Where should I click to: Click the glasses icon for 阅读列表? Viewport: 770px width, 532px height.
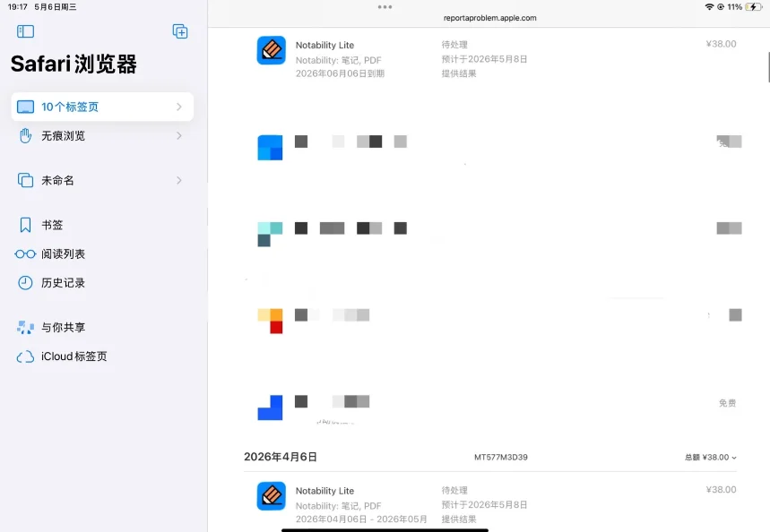pyautogui.click(x=25, y=253)
